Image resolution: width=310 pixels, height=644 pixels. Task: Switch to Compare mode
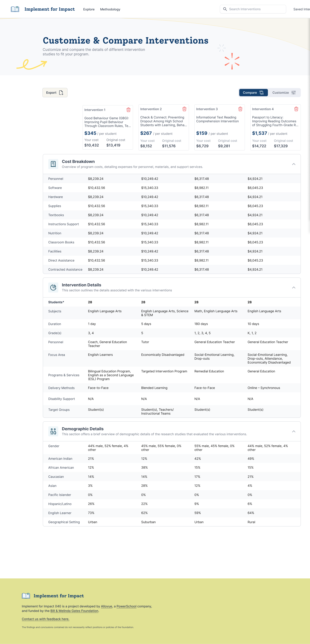click(x=253, y=92)
